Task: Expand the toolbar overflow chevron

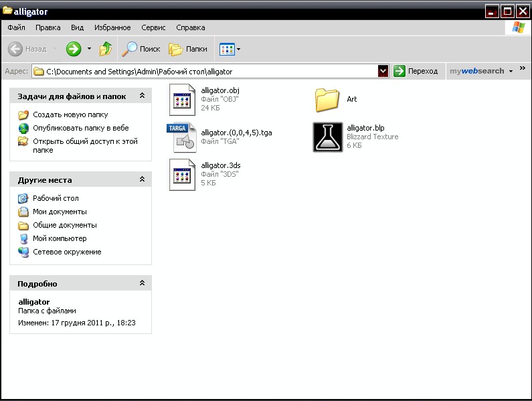Action: tap(523, 68)
